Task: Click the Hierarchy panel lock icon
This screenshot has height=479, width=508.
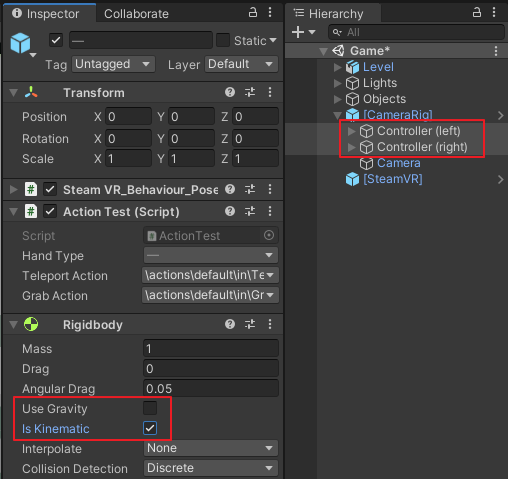Action: coord(477,13)
